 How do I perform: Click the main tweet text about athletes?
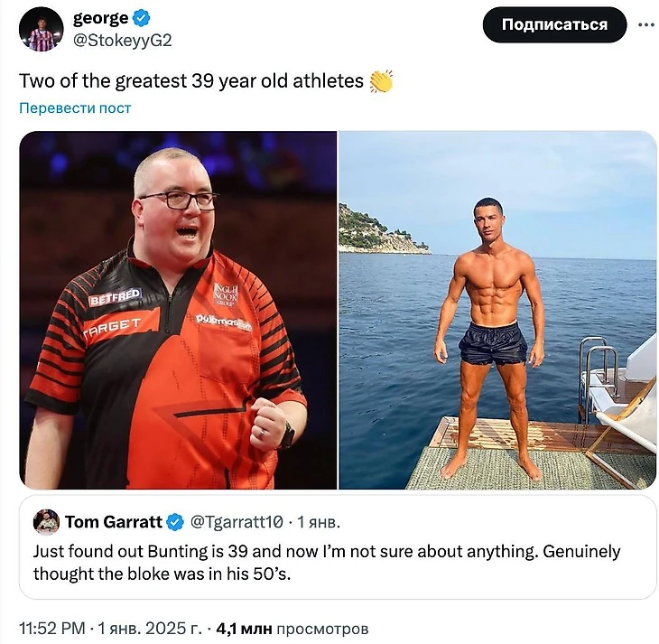[191, 80]
